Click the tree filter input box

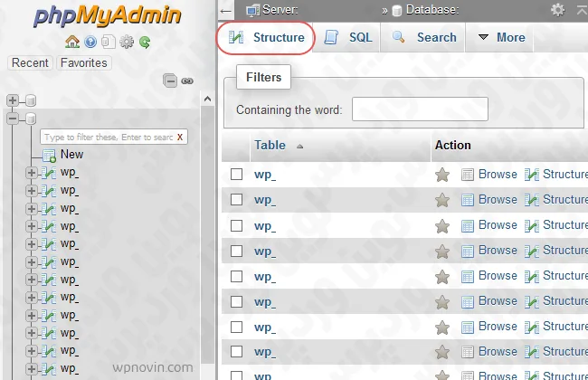pos(114,137)
